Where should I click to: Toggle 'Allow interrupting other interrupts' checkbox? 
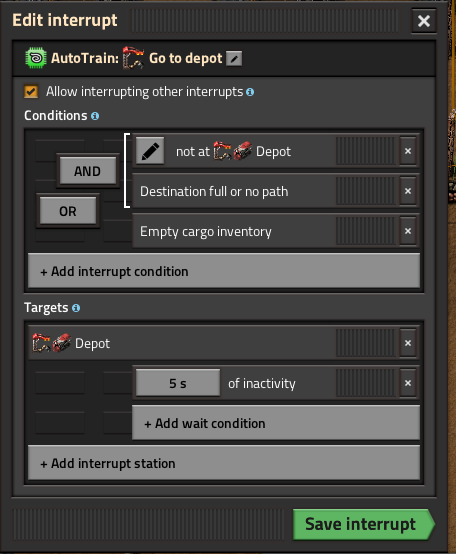click(31, 92)
